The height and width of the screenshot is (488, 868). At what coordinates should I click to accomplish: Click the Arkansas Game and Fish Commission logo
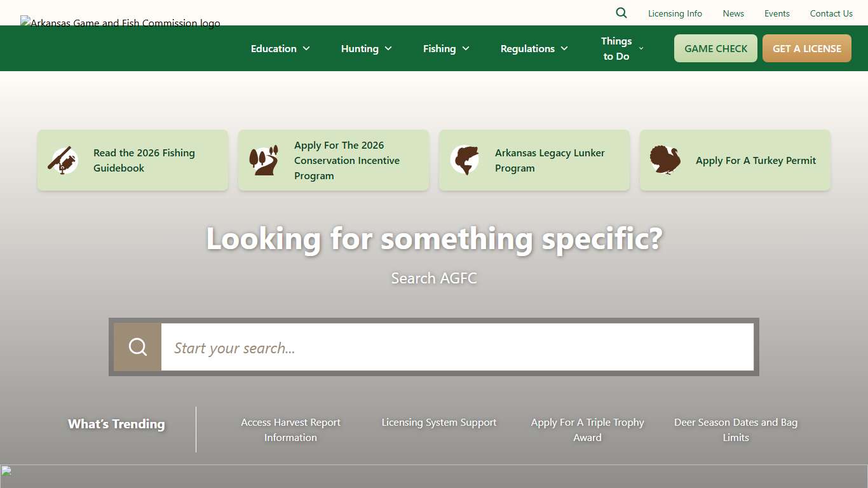pos(121,24)
